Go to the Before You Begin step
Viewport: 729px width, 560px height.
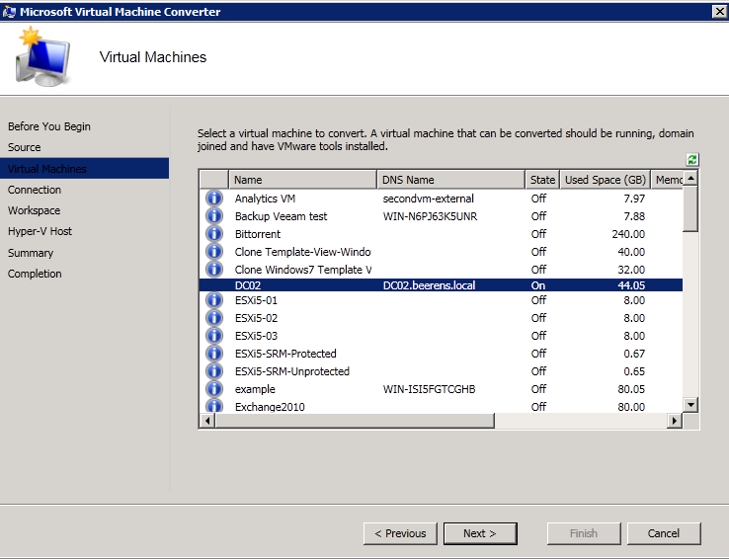pos(48,126)
